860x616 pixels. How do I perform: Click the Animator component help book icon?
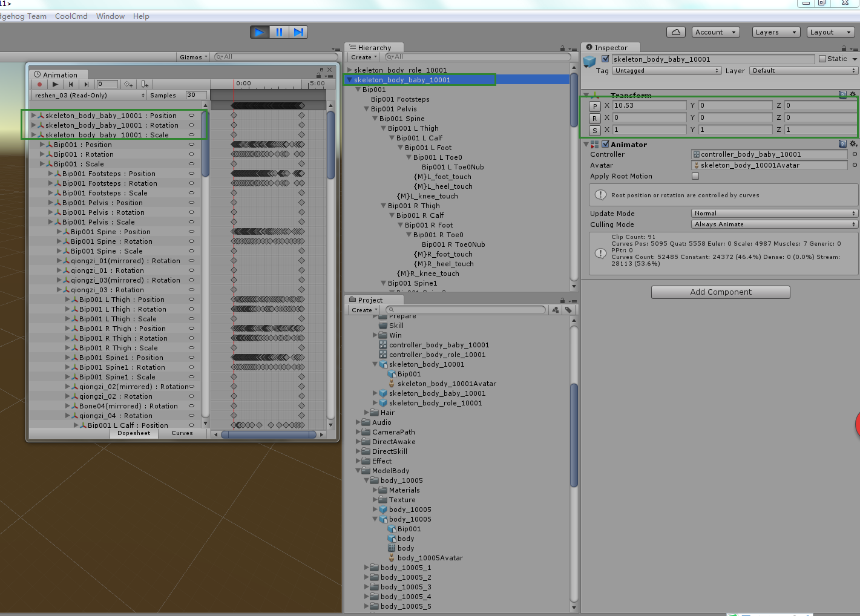point(841,144)
